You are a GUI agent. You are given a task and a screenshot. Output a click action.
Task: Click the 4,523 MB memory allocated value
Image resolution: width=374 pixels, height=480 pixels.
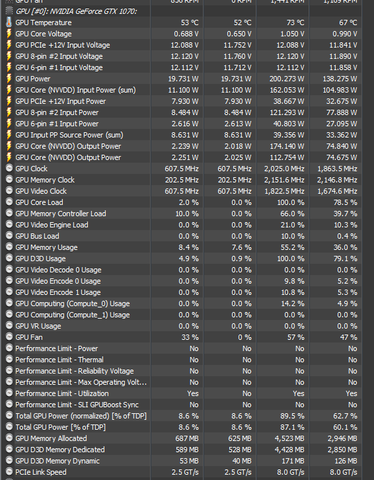[289, 438]
